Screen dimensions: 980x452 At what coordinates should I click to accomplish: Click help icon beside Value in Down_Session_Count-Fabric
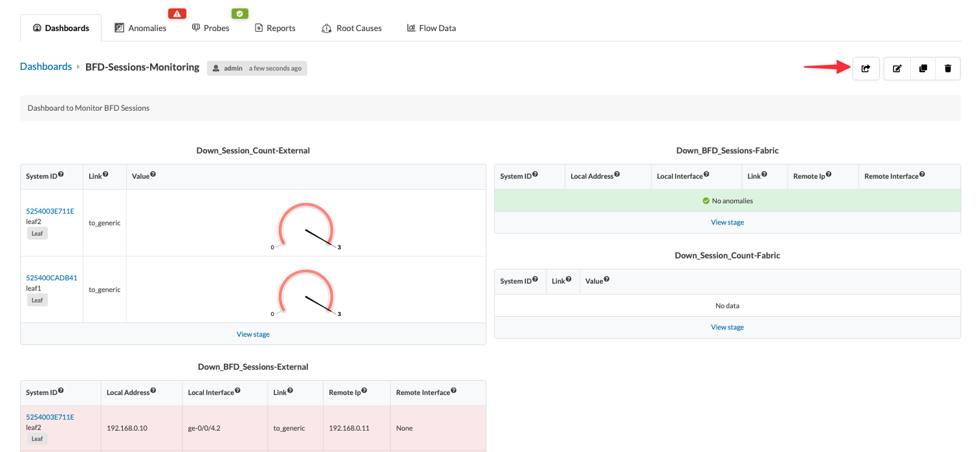607,279
